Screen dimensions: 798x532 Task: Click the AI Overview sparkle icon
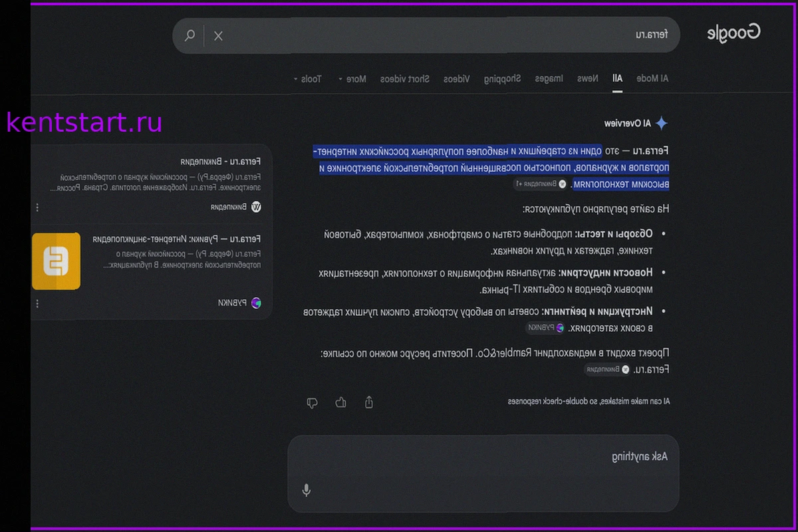tap(662, 124)
